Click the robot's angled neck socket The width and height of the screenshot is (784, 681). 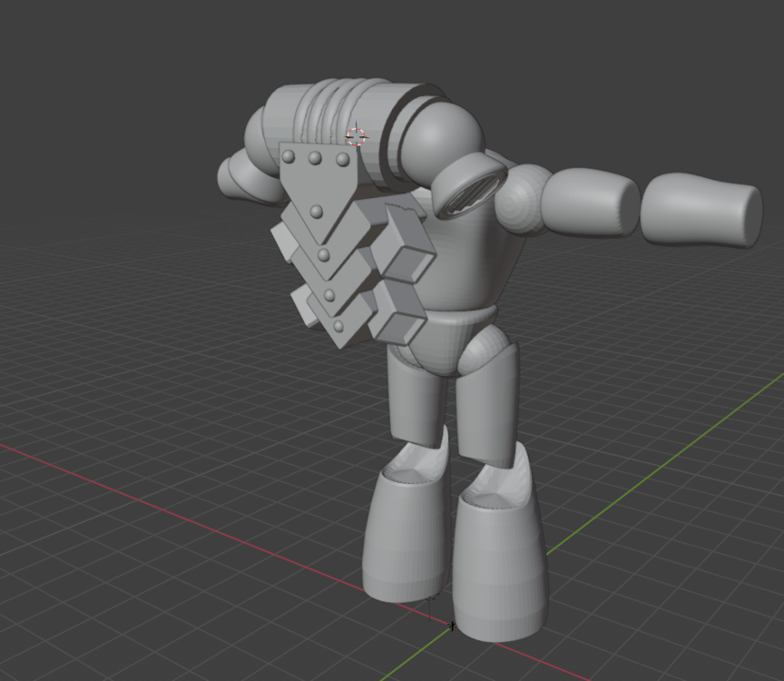pos(467,195)
